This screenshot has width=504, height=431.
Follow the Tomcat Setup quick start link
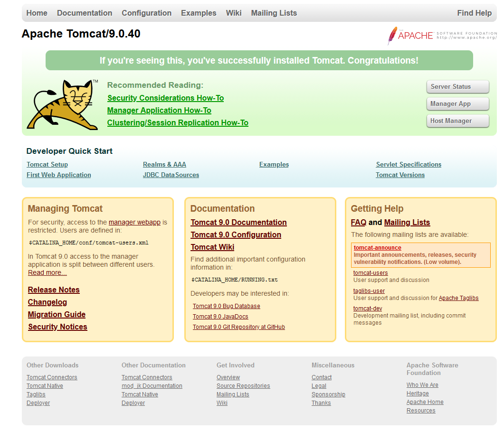(x=47, y=164)
